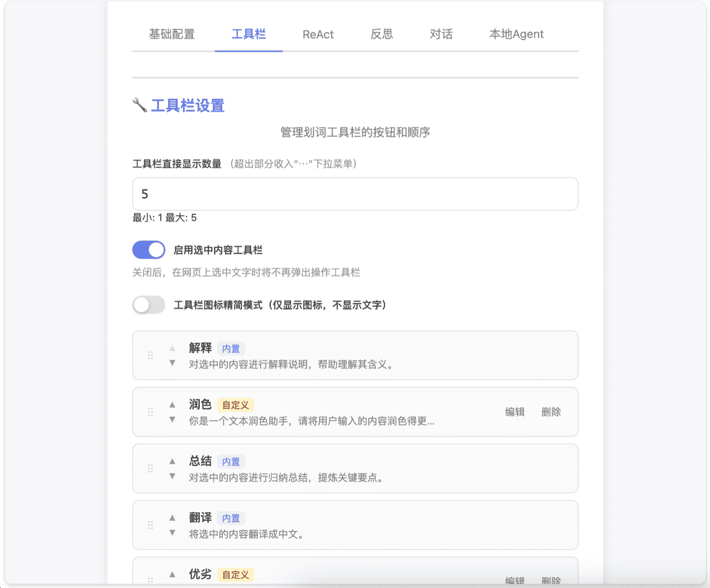Screen dimensions: 710x588
Task: Move 润色 down with its down arrow
Action: tap(172, 420)
